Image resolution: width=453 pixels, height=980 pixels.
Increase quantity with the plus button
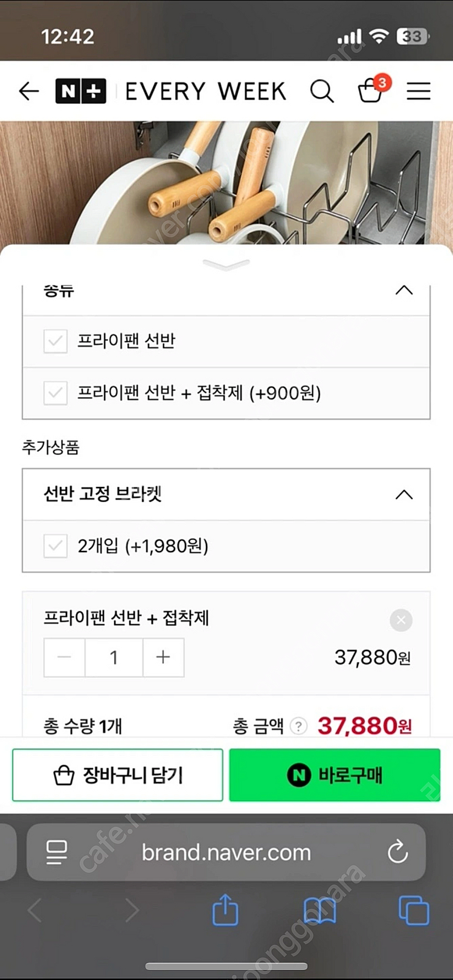pos(163,657)
